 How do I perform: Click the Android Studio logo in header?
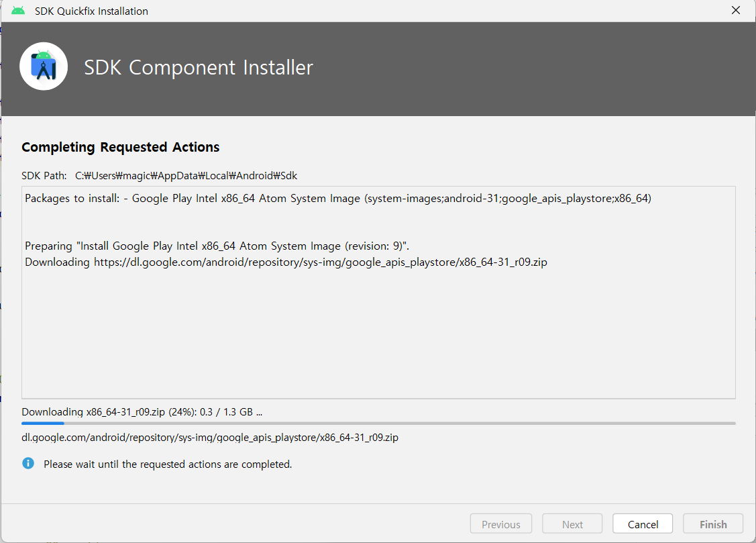[44, 66]
